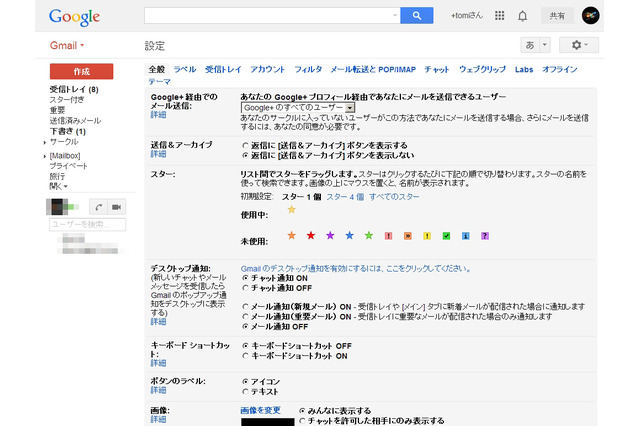Switch to メール転送と POP/IMAP tab
The width and height of the screenshot is (640, 426).
click(373, 69)
